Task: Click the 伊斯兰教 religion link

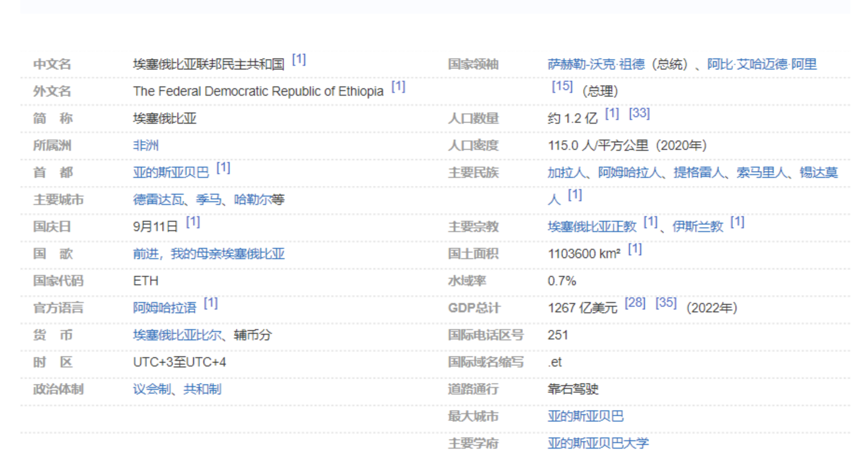Action: click(698, 227)
